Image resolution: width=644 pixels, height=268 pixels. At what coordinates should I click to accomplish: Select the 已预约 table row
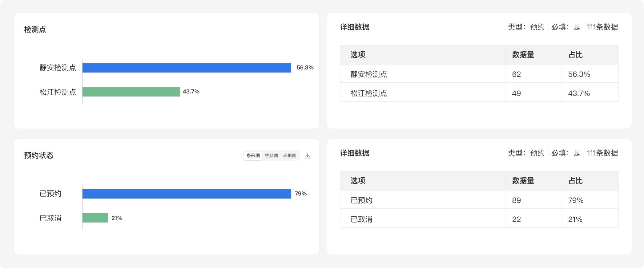coord(479,200)
